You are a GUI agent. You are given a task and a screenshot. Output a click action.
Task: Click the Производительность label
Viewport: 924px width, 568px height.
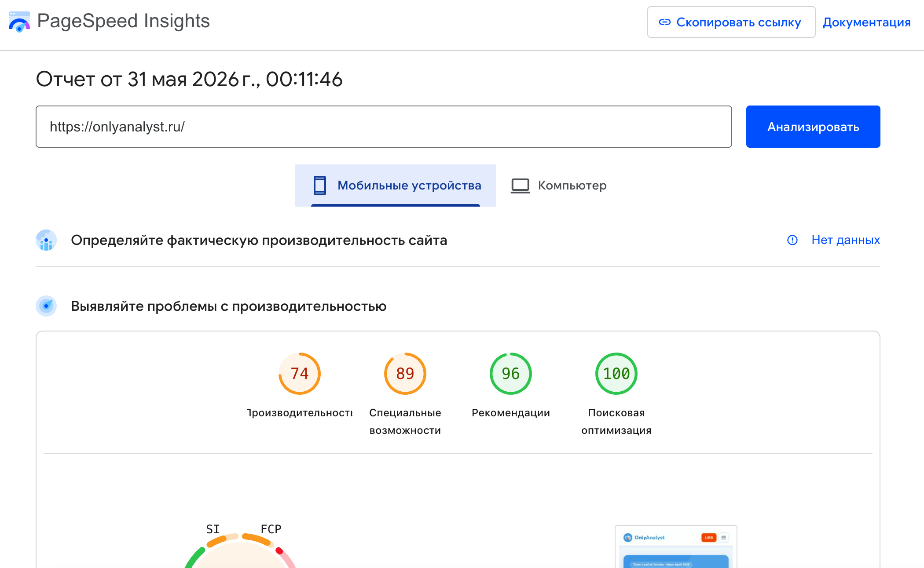pos(300,413)
